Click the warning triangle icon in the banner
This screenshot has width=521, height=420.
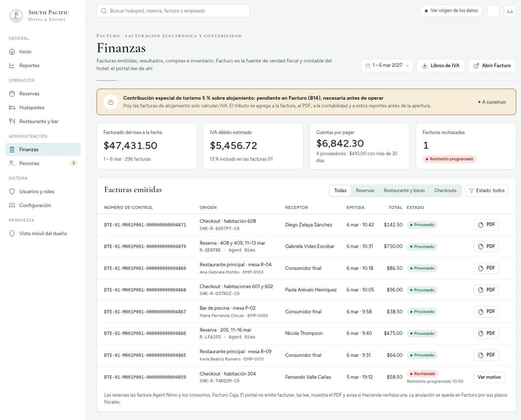111,102
